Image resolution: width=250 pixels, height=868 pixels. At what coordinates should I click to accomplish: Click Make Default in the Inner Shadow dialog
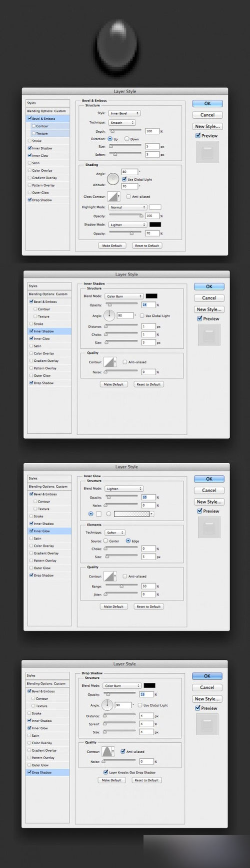click(114, 384)
